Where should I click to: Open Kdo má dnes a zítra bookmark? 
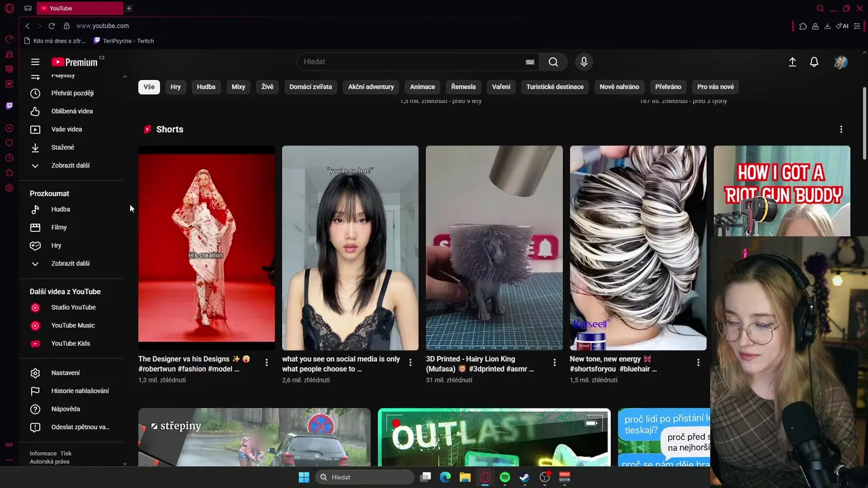tap(55, 41)
